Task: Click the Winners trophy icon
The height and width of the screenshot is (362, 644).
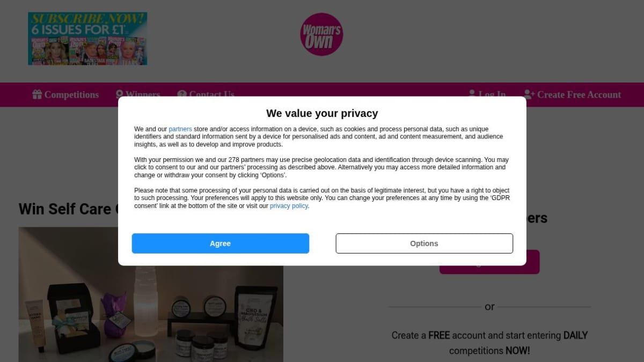Action: [120, 93]
